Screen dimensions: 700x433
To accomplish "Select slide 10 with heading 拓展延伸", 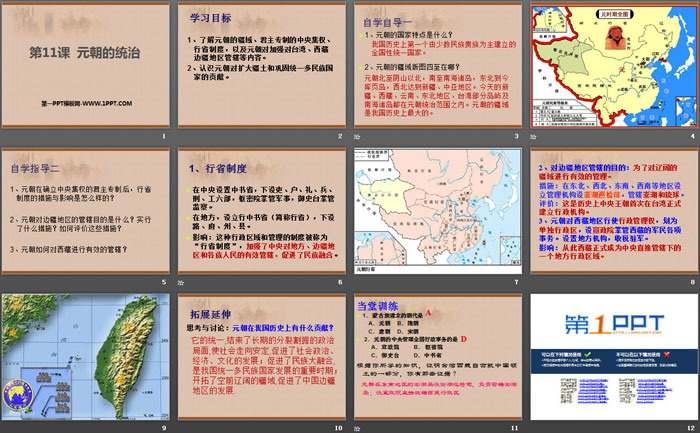I will pyautogui.click(x=262, y=357).
